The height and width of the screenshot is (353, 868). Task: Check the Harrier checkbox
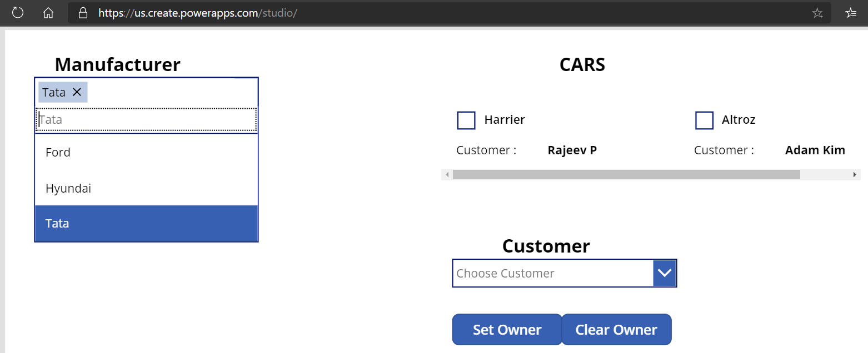click(x=466, y=120)
